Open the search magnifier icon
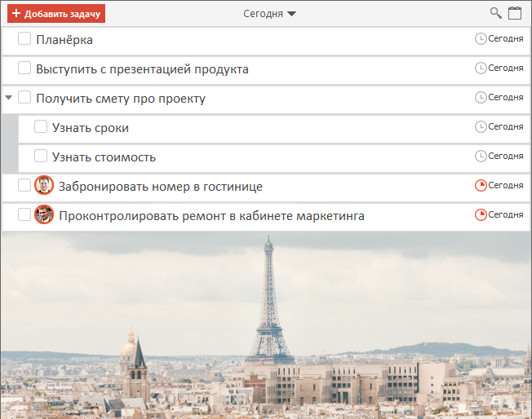 (x=496, y=13)
